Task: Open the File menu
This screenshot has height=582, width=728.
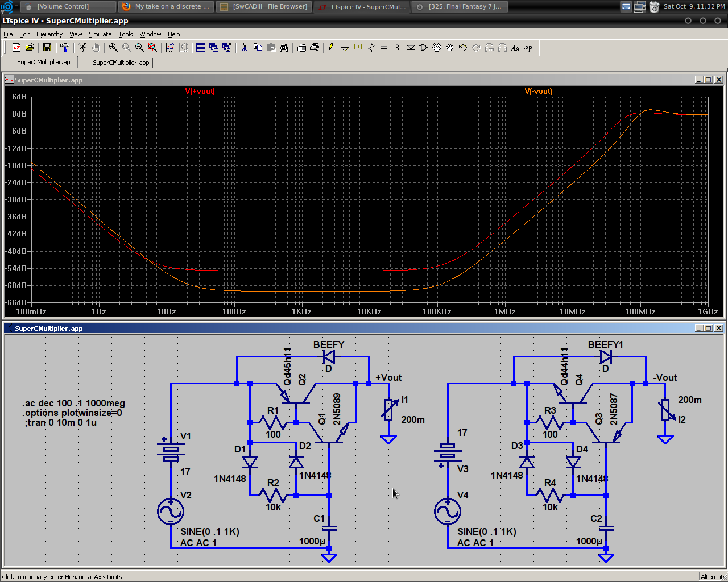Action: click(8, 34)
